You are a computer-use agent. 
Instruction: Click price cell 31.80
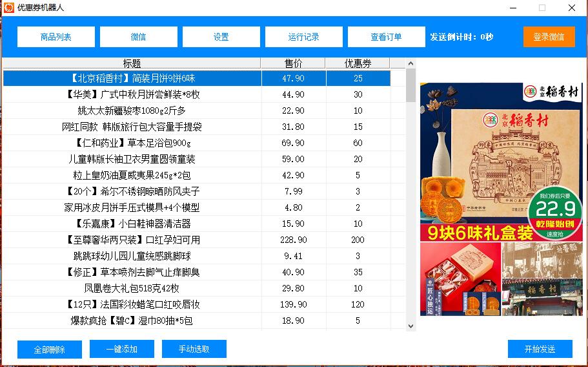point(294,127)
